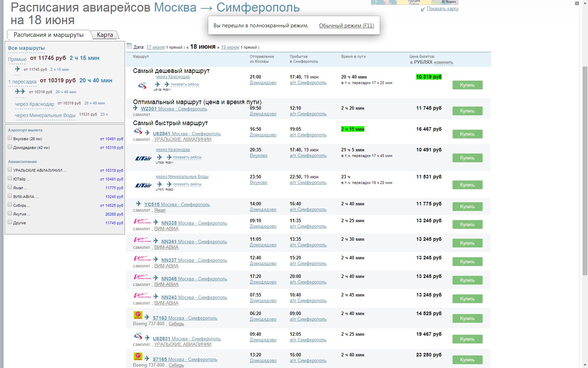Image resolution: width=588 pixels, height=368 pixels.
Task: Click the highlighted 2 ч 15 мин travel time
Action: click(353, 129)
